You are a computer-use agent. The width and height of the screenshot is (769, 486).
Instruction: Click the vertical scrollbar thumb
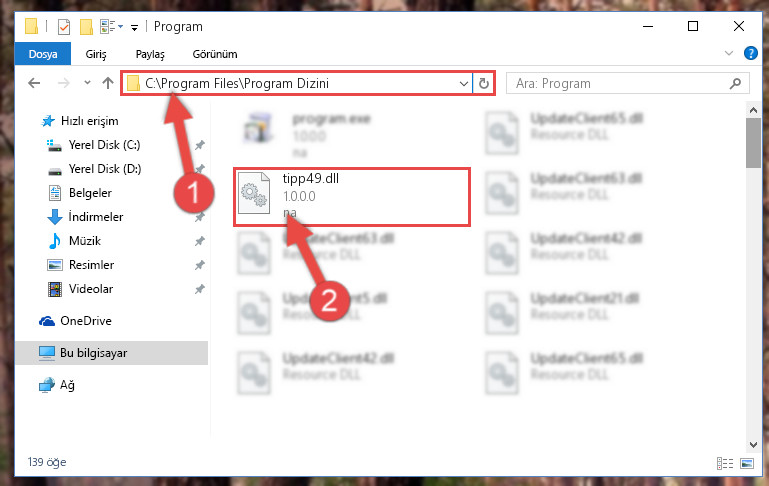(753, 143)
